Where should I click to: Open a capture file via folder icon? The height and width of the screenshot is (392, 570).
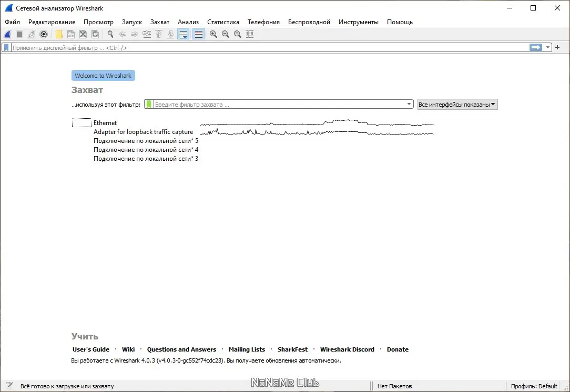(58, 34)
